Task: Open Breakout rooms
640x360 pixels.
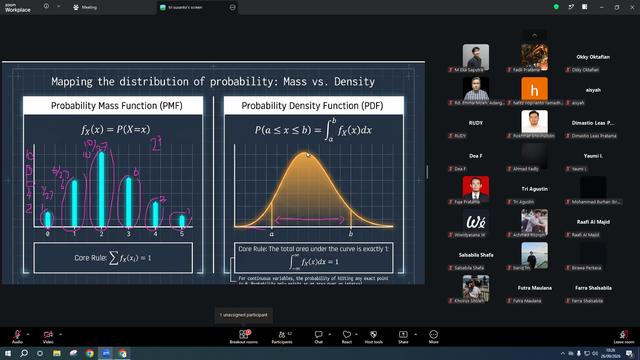Action: click(244, 337)
